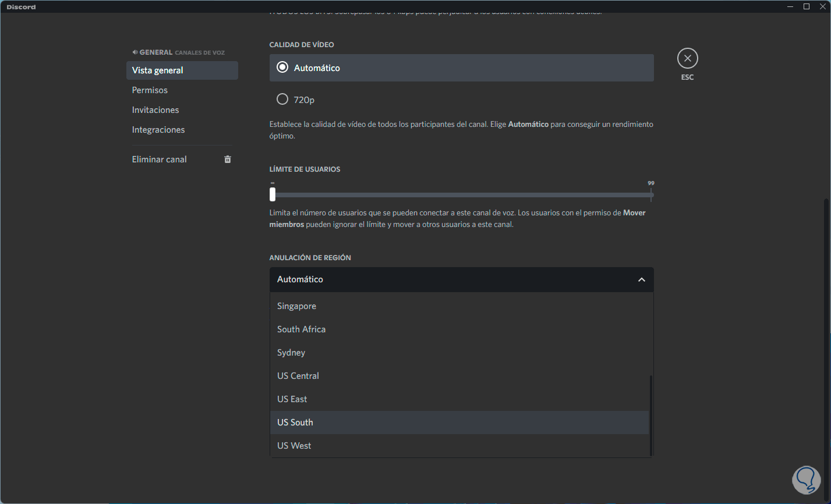Click the user limit slider handle
This screenshot has height=504, width=831.
pyautogui.click(x=273, y=194)
